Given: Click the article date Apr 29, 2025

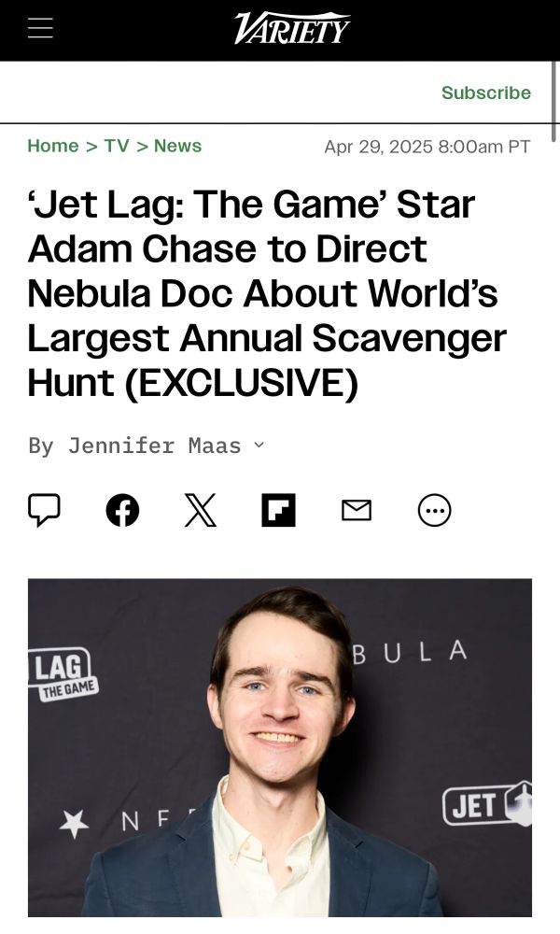Looking at the screenshot, I should (378, 147).
